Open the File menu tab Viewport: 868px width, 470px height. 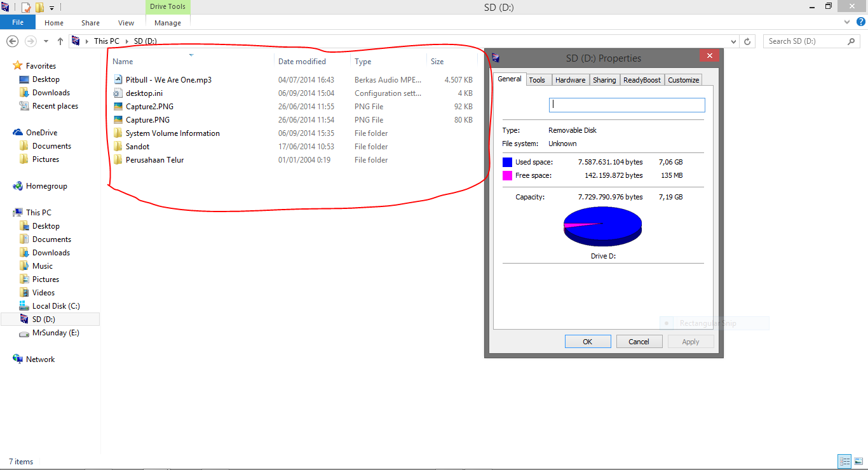[18, 22]
